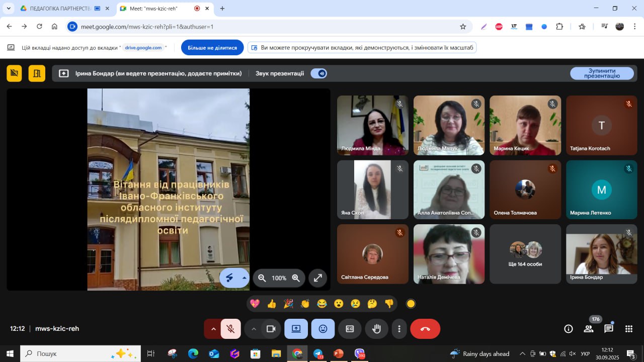The width and height of the screenshot is (644, 362).
Task: Unmute the microphone button
Action: pyautogui.click(x=231, y=329)
